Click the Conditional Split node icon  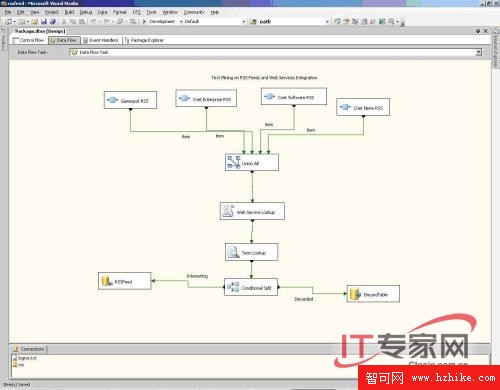point(233,287)
